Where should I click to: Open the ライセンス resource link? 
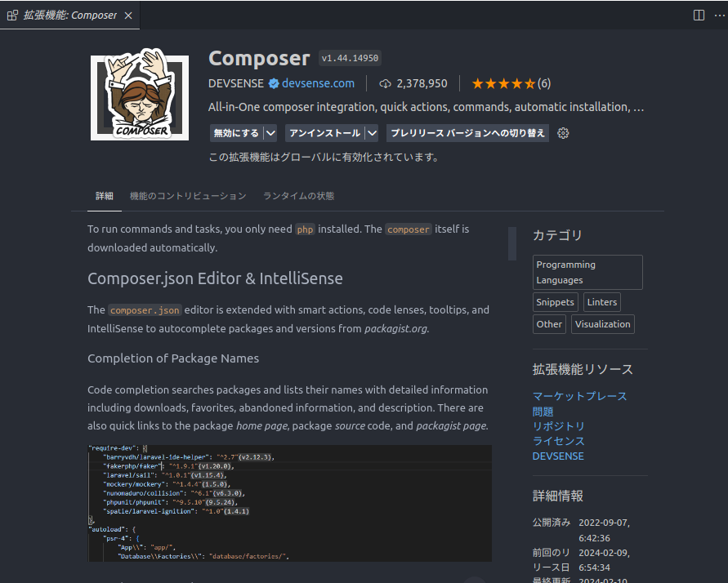559,441
